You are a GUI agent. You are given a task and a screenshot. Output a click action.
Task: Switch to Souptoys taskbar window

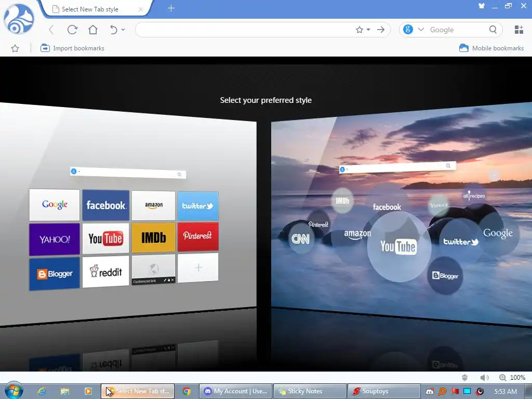384,391
